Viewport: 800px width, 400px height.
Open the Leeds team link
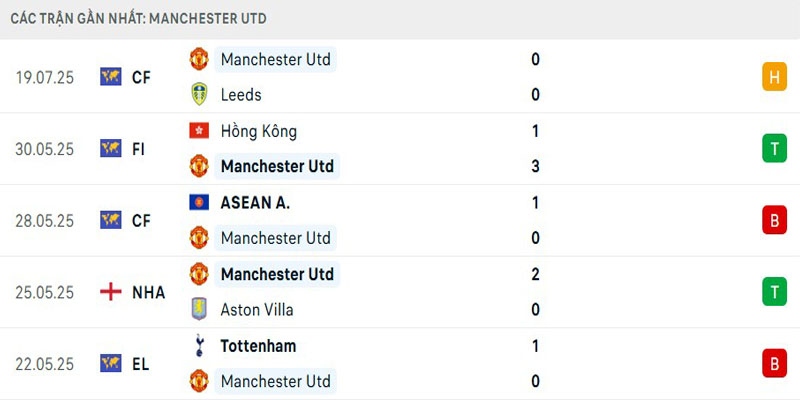pos(241,95)
